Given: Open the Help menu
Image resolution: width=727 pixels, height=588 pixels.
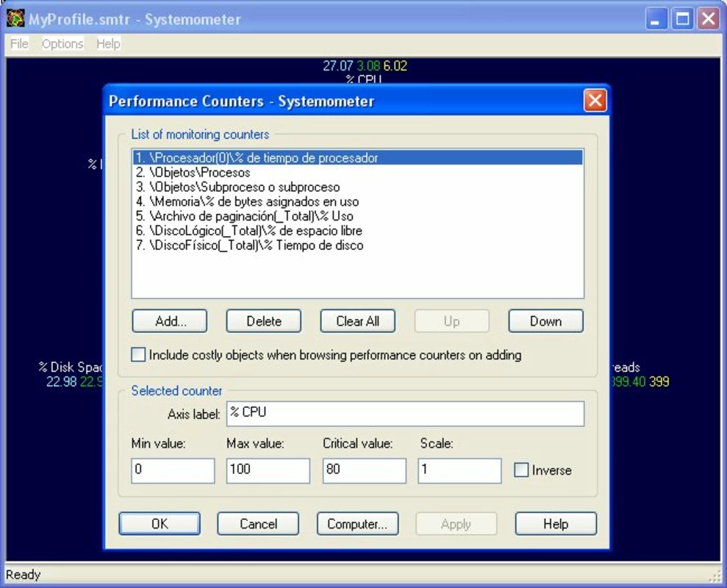Looking at the screenshot, I should (x=109, y=43).
